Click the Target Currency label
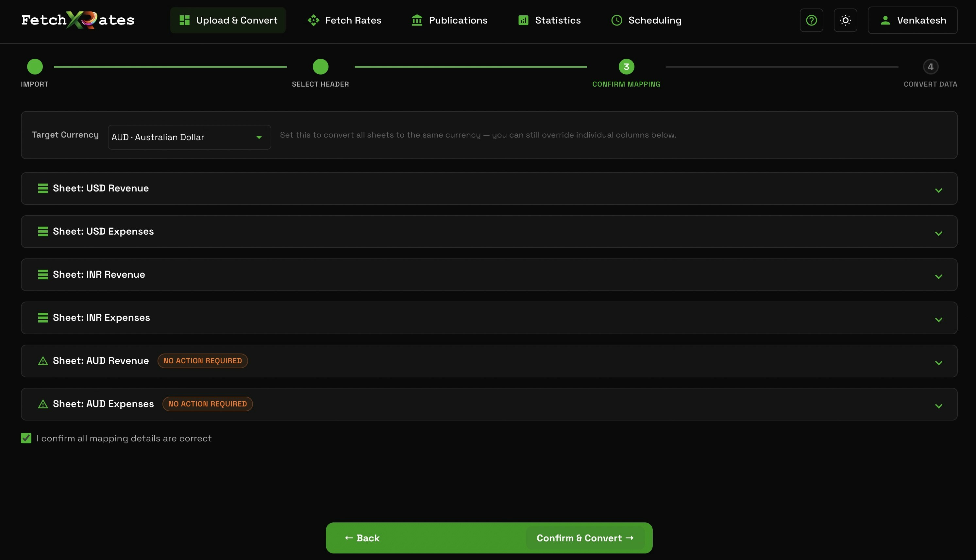This screenshot has width=976, height=560. coord(65,135)
